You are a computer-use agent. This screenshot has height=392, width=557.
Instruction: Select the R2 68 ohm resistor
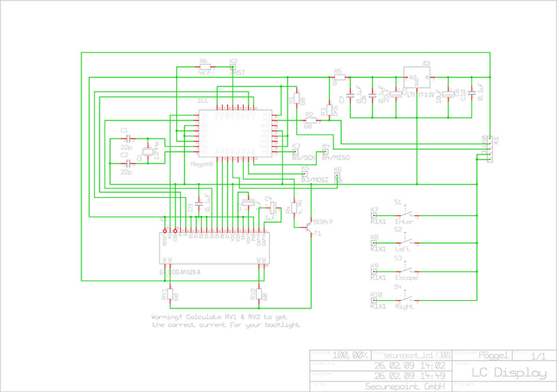pos(311,120)
